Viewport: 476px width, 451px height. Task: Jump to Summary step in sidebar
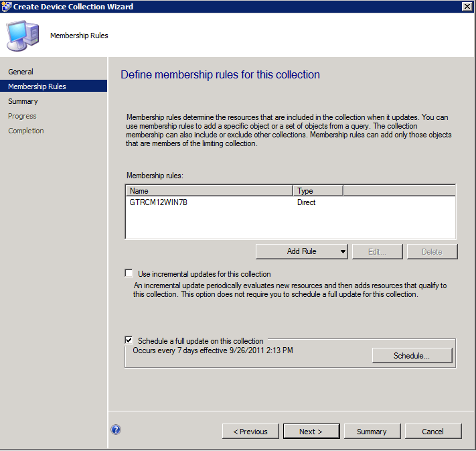(23, 101)
